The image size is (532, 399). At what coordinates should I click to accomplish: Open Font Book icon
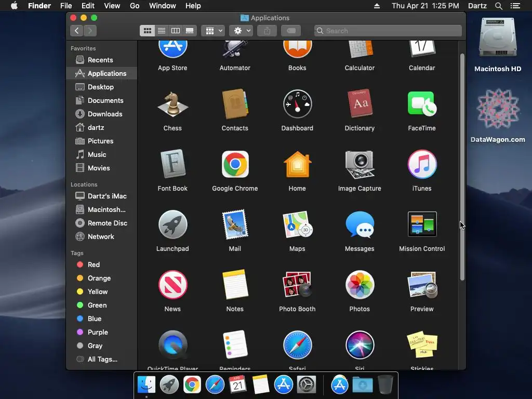click(172, 164)
